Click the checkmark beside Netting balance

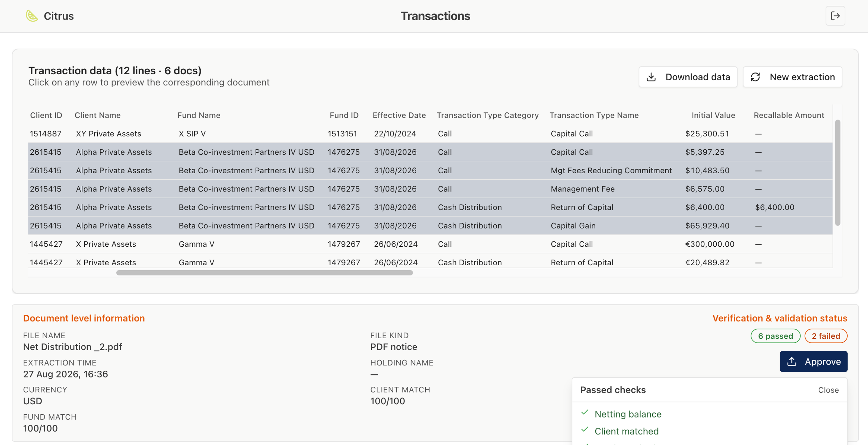tap(585, 412)
